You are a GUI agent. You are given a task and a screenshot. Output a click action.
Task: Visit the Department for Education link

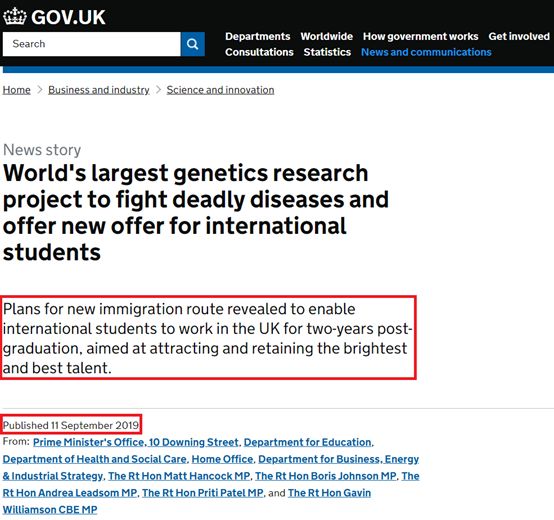tap(307, 442)
